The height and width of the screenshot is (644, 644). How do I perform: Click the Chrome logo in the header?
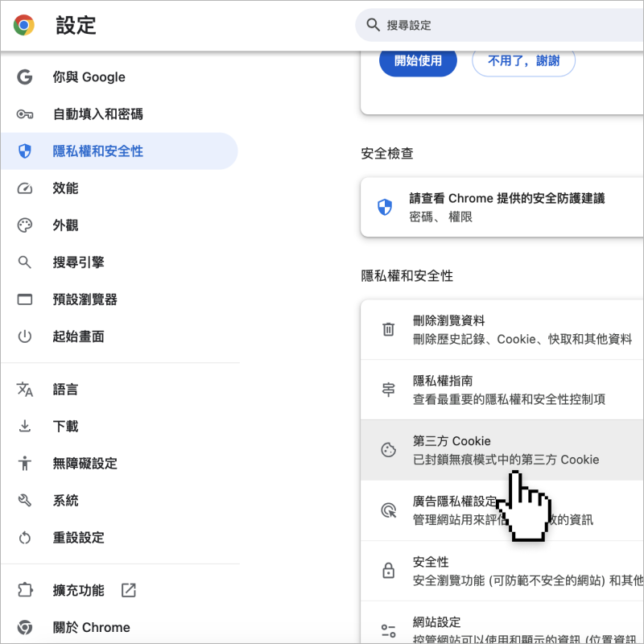[24, 25]
